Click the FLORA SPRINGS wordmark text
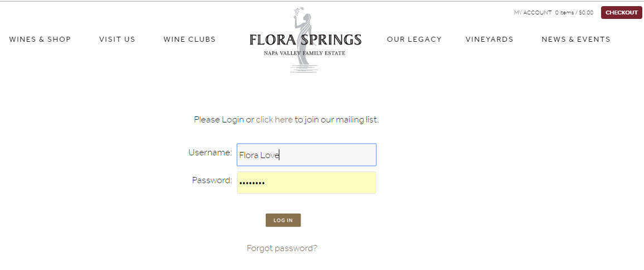This screenshot has width=644, height=270. pos(305,40)
